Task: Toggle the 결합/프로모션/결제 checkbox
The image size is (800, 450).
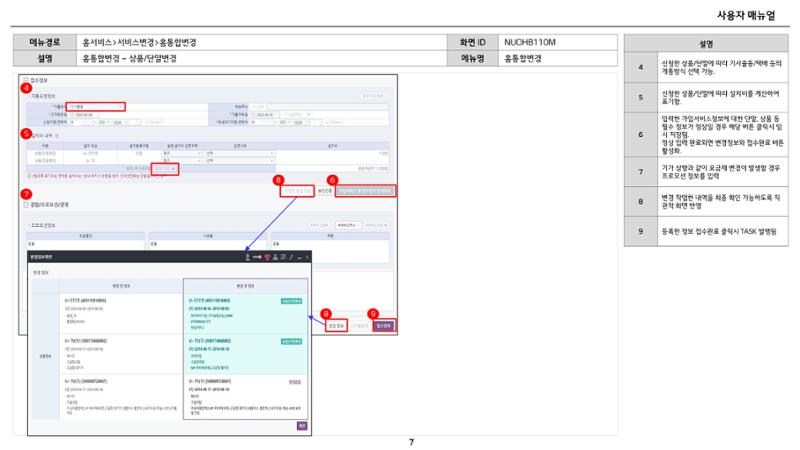Action: (26, 205)
